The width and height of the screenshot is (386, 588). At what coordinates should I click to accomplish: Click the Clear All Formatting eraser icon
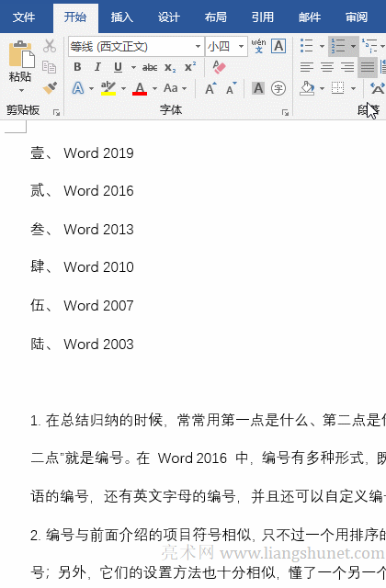tap(219, 67)
